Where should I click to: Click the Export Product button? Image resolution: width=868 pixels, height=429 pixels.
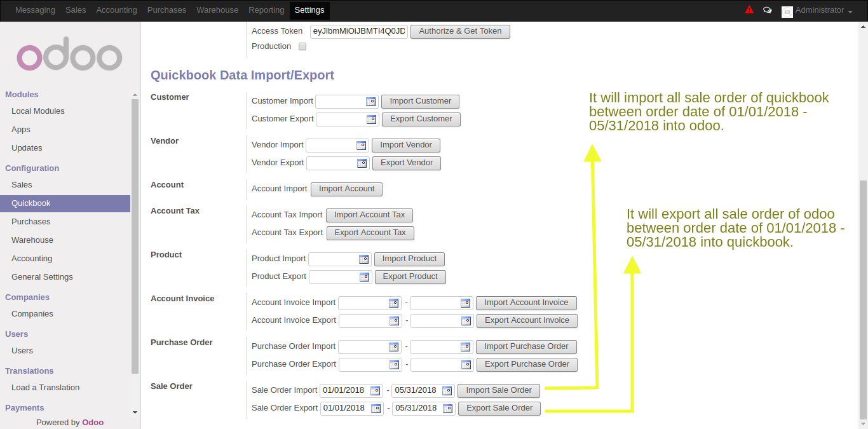click(x=410, y=277)
